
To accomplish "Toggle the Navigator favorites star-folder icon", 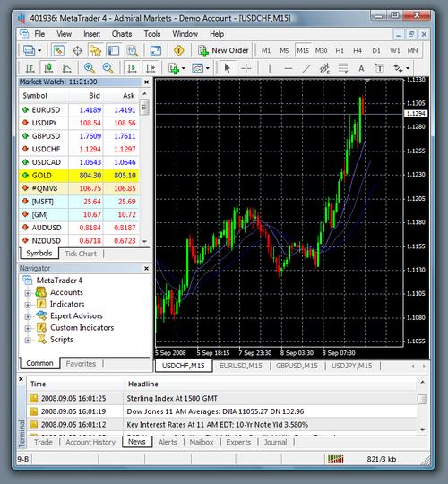I will click(x=95, y=50).
